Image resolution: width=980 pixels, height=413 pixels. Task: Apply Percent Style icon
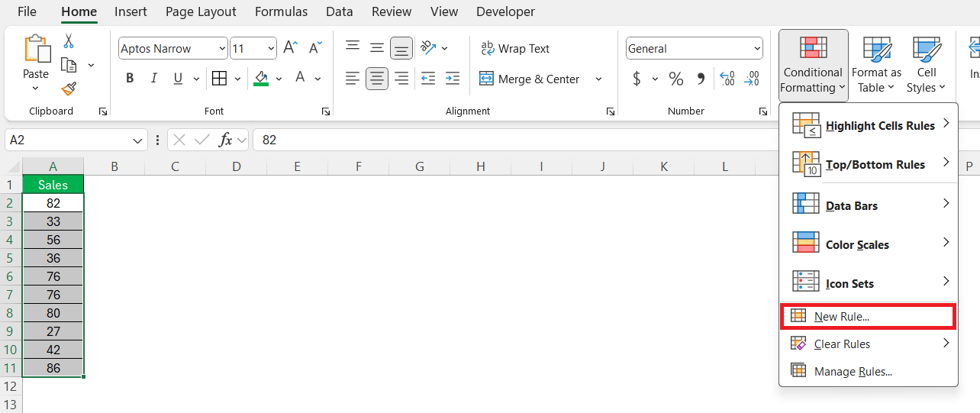point(676,78)
